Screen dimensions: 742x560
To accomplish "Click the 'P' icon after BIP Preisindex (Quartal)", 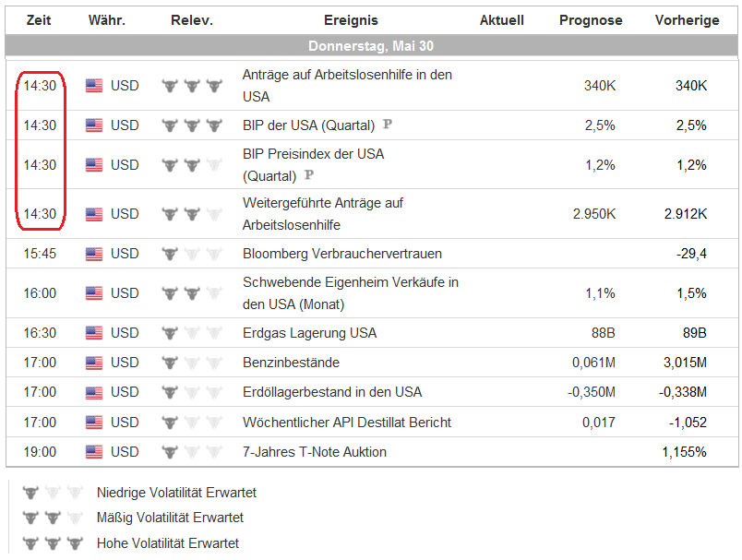I will 308,175.
